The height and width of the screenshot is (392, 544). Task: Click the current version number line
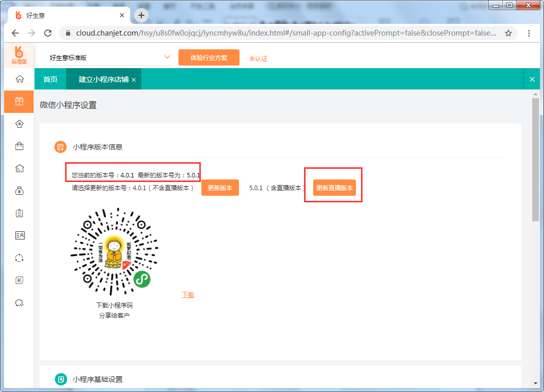click(136, 175)
